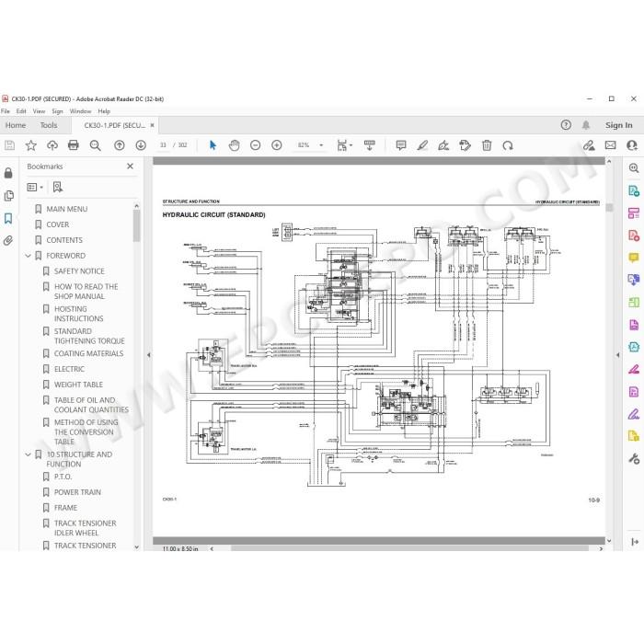Open SAFETY NOTICE bookmark
The width and height of the screenshot is (644, 644).
tap(79, 271)
